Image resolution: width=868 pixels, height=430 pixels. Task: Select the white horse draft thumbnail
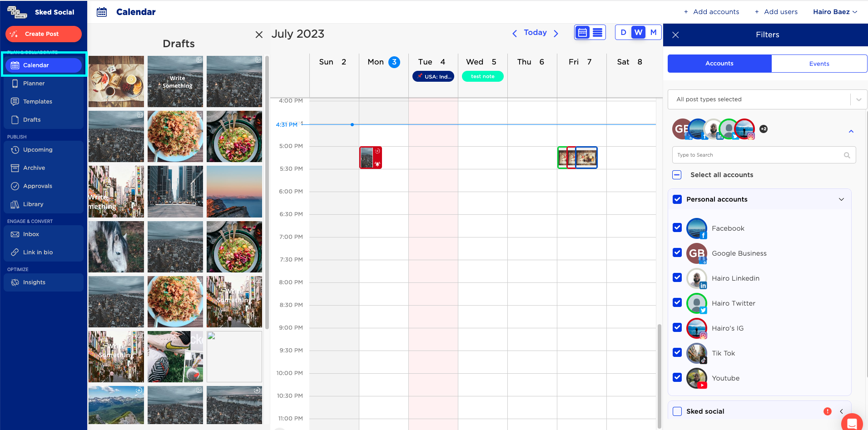(116, 247)
